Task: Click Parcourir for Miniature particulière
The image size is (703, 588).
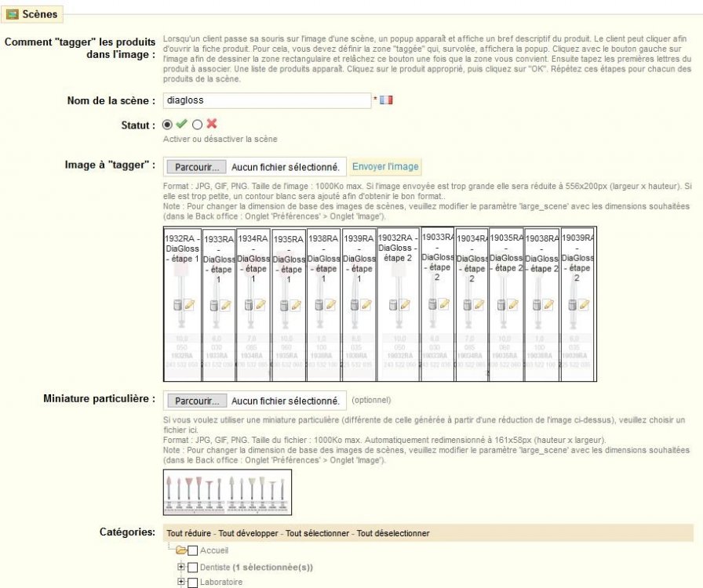Action: click(197, 401)
